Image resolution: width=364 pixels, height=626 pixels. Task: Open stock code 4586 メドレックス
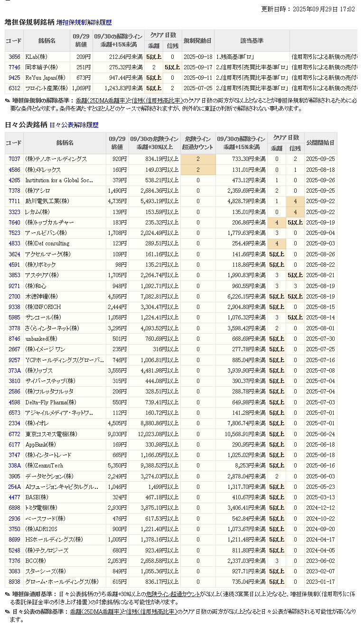point(14,169)
